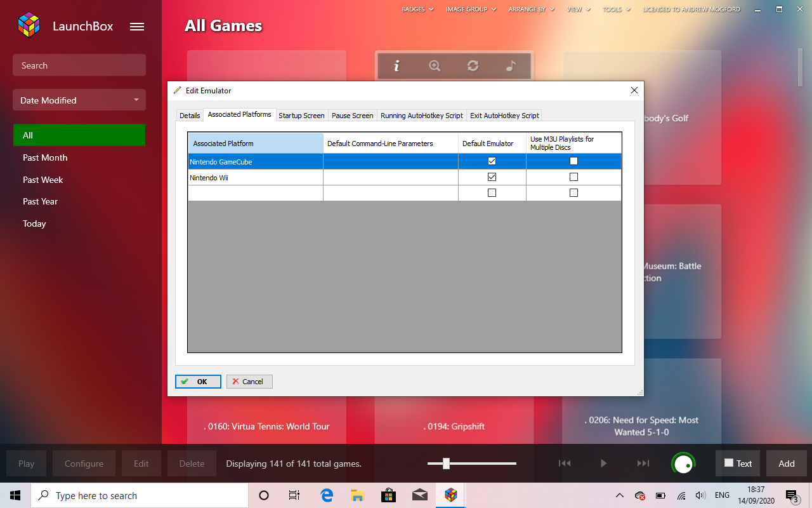
Task: Toggle Default Emulator for Nintendo Wii
Action: [x=492, y=177]
